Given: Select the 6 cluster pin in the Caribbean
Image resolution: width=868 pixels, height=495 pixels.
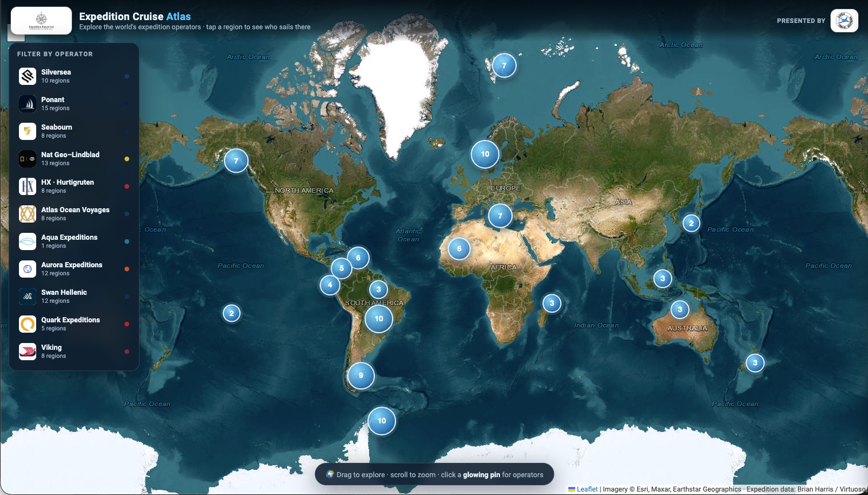Looking at the screenshot, I should pos(358,258).
